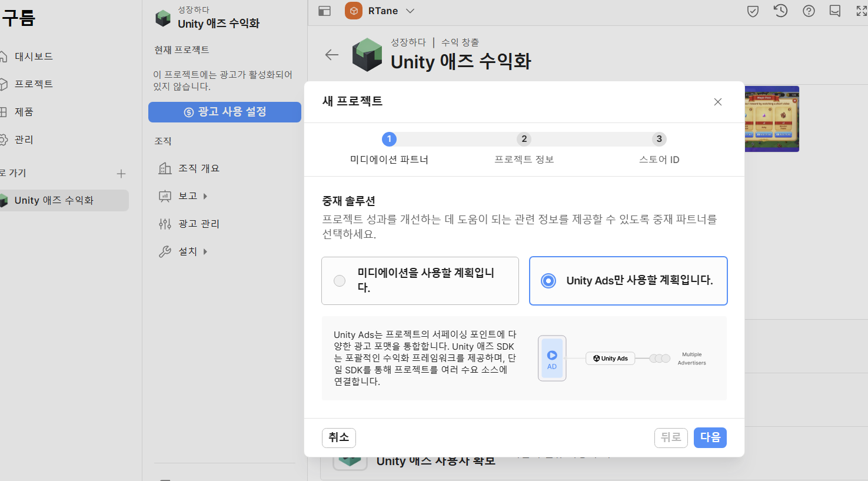Screen dimensions: 868x481
Task: Open 제품 in the left navigation
Action: [24, 112]
